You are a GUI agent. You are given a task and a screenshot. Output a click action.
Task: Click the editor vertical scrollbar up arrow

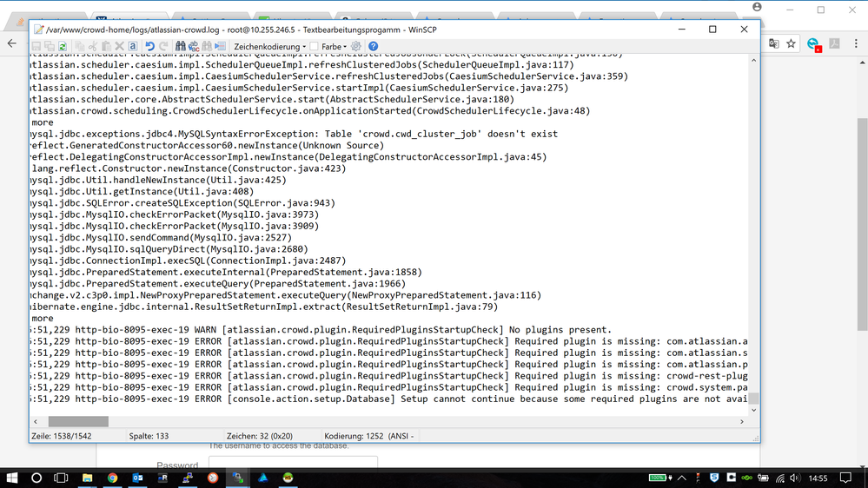click(x=753, y=60)
